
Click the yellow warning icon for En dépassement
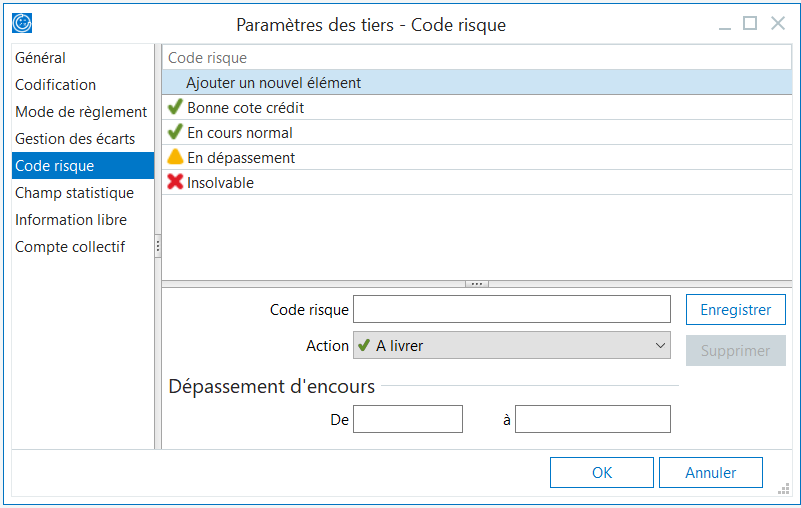[175, 157]
